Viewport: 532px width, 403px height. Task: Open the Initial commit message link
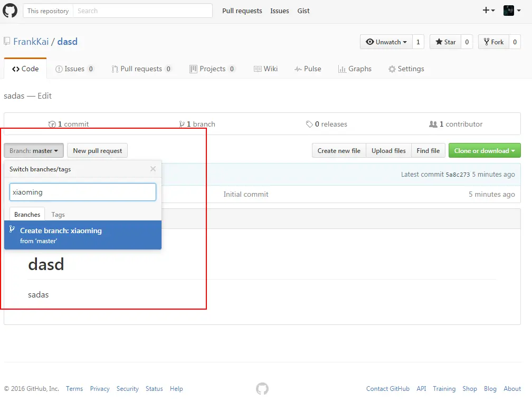pos(245,194)
